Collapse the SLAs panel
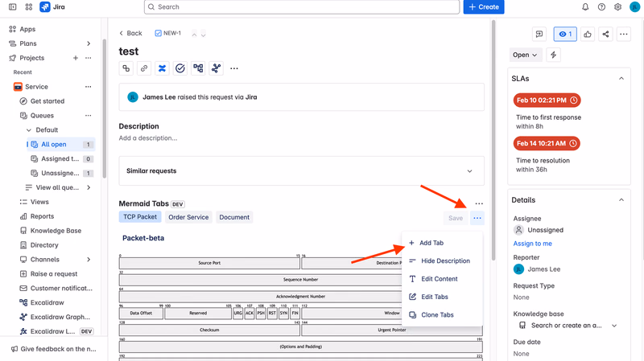The image size is (644, 361). tap(621, 78)
